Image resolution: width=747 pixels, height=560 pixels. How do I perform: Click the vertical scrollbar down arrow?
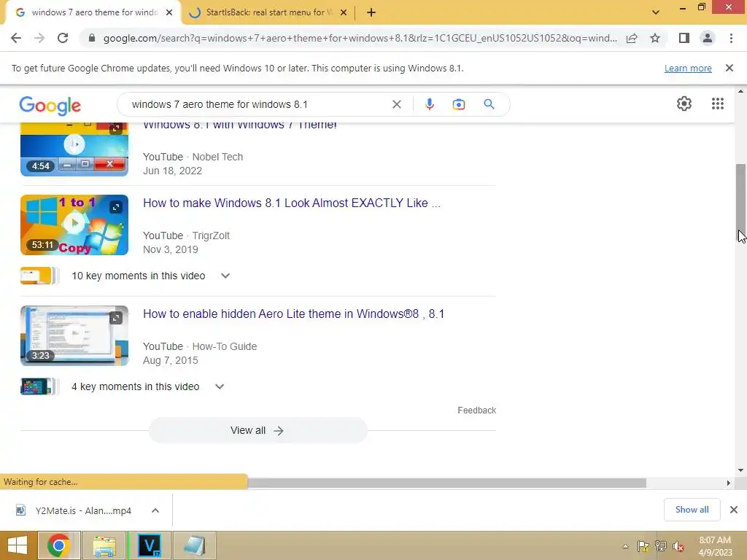click(x=740, y=470)
